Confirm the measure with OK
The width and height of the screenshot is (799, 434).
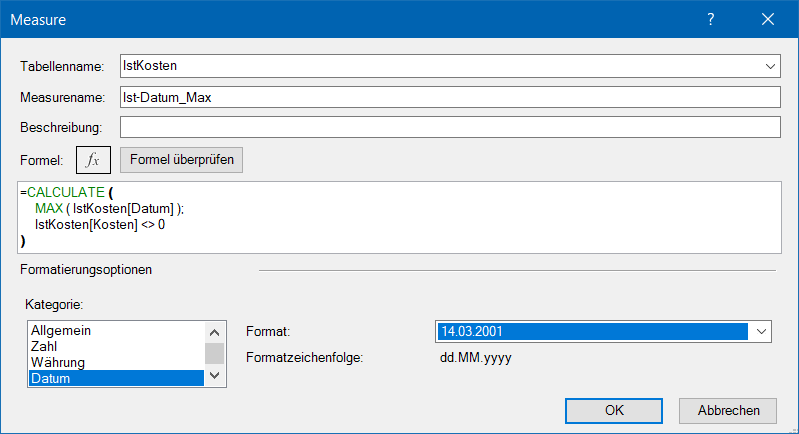[x=614, y=410]
